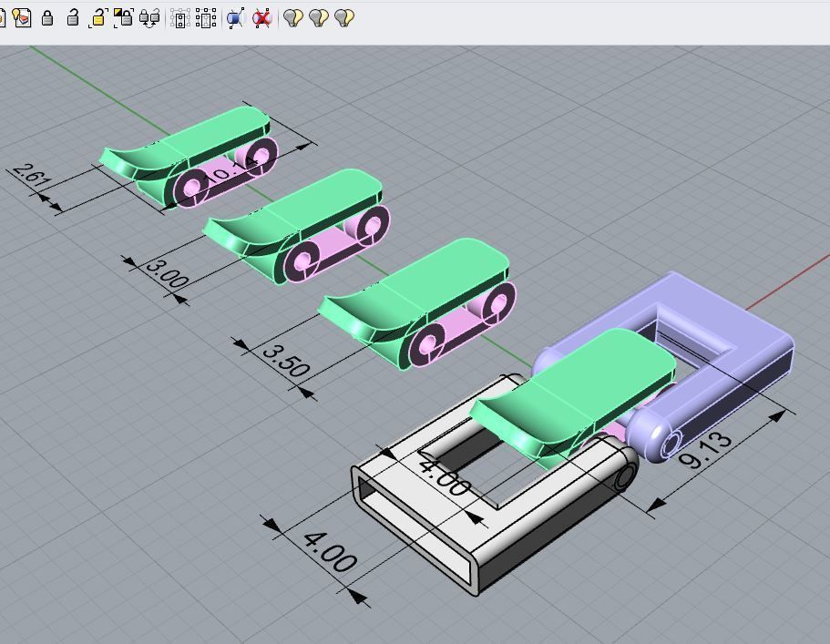Click the Show Selected lightbulb-page icon
830x644 pixels.
pyautogui.click(x=22, y=17)
